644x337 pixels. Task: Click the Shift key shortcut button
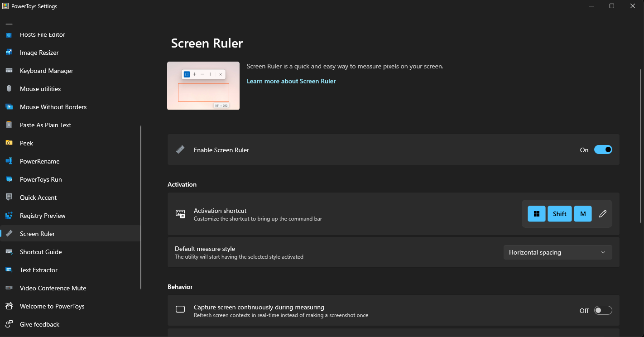pos(559,214)
